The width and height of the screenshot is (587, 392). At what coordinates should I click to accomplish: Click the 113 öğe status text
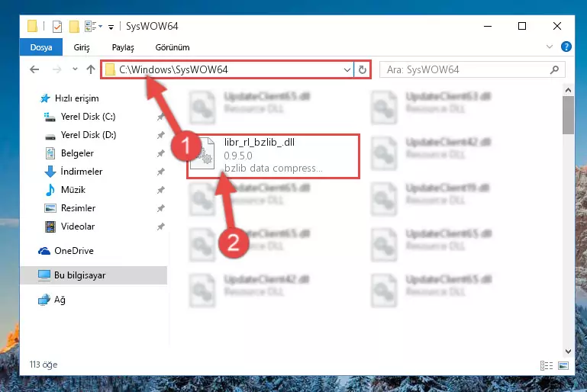click(44, 365)
